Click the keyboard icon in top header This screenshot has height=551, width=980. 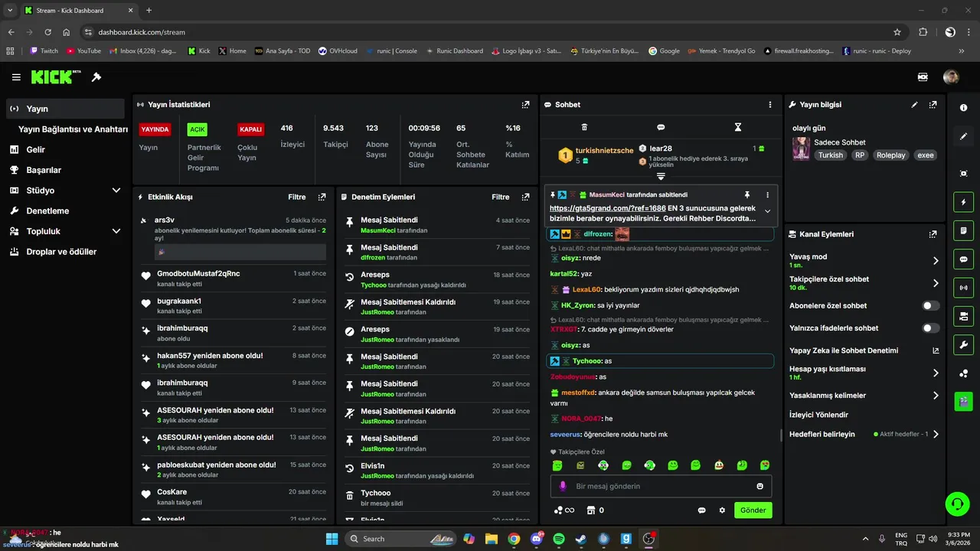click(923, 77)
